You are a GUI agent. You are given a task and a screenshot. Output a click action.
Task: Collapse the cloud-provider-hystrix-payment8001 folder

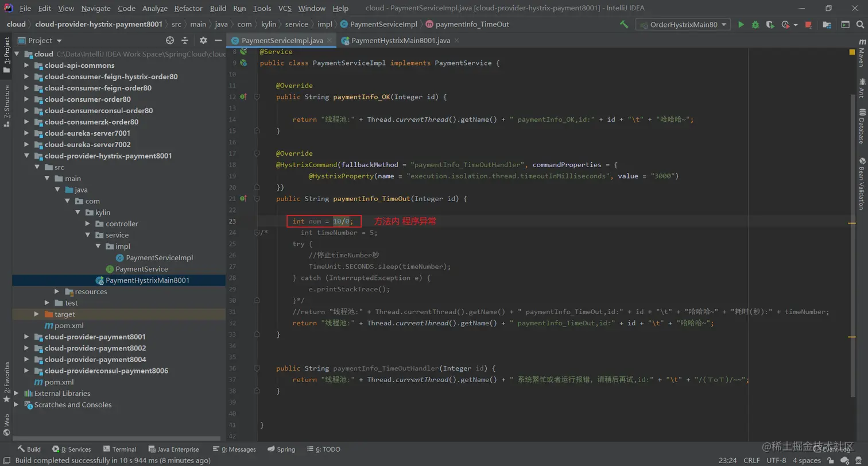pyautogui.click(x=26, y=156)
